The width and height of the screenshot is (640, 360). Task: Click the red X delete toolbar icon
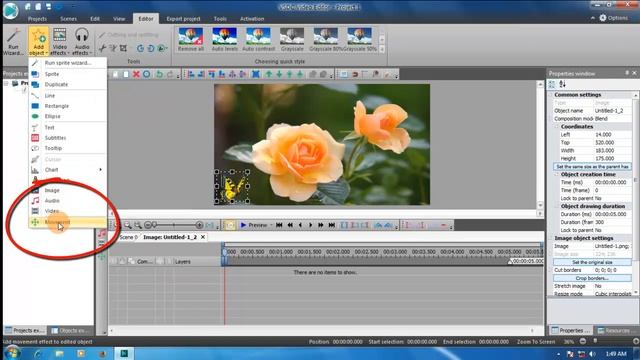[x=136, y=74]
